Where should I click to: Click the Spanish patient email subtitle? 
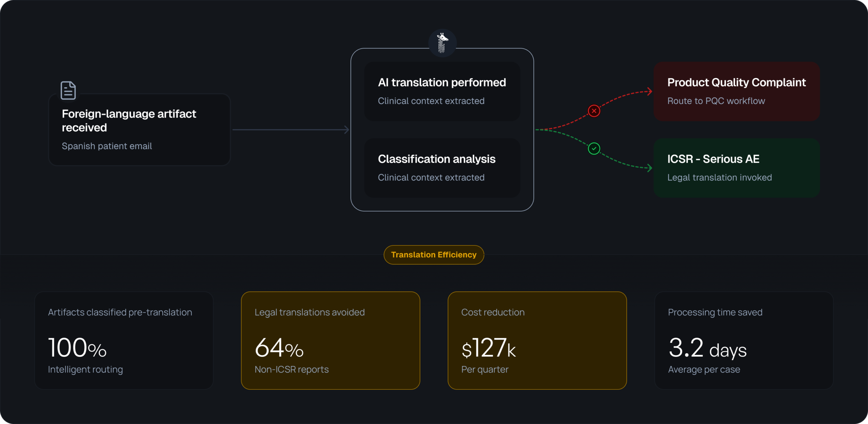tap(107, 146)
